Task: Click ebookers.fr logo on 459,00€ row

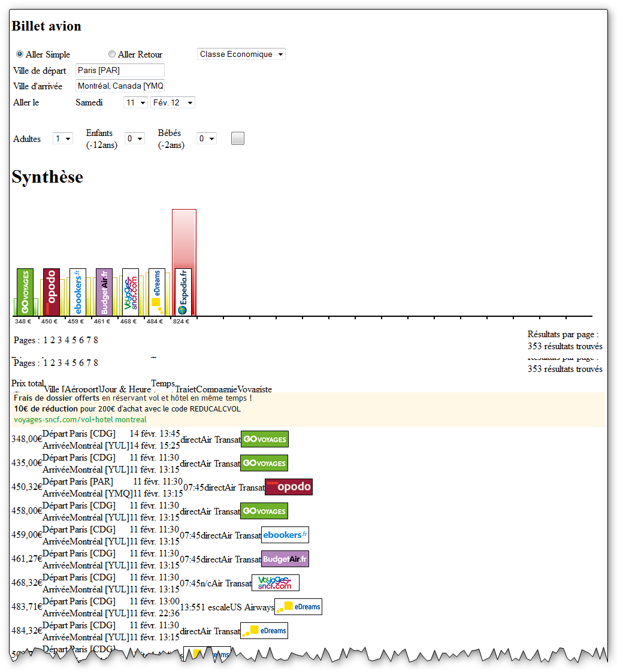Action: click(285, 535)
